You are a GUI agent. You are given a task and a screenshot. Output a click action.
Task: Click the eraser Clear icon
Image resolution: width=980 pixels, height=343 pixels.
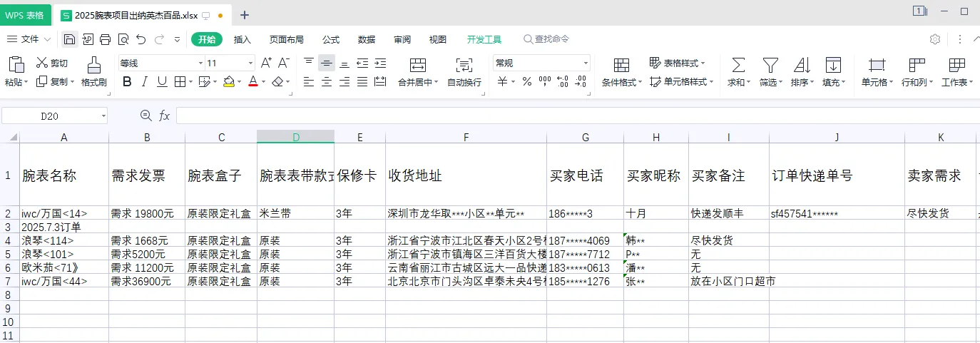pyautogui.click(x=277, y=82)
